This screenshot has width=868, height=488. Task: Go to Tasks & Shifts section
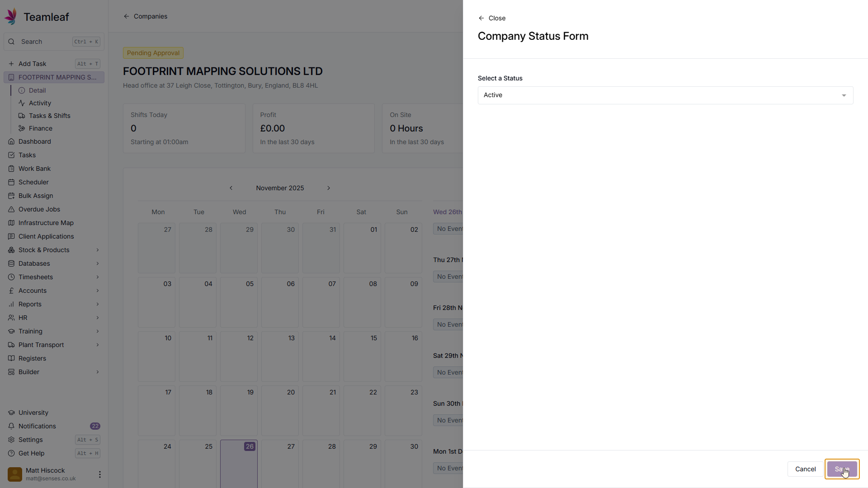click(x=49, y=116)
